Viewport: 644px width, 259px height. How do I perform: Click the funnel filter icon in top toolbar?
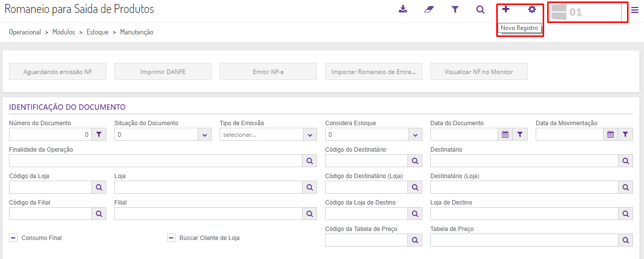tap(455, 9)
